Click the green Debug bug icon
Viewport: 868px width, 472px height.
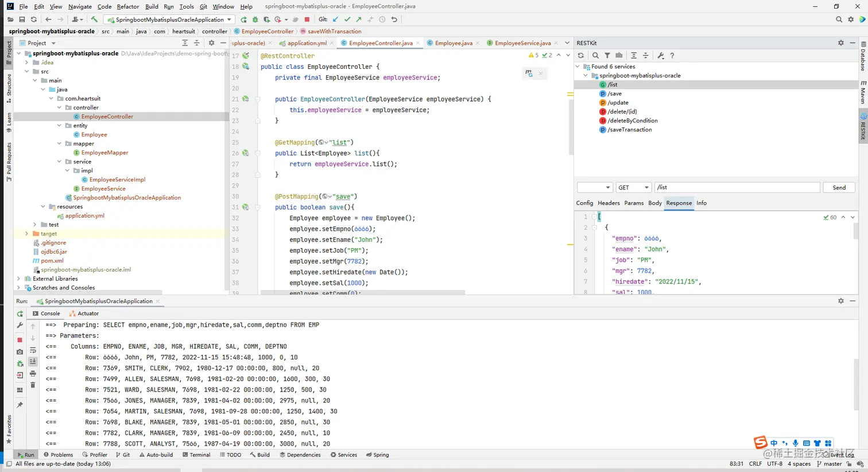point(255,20)
